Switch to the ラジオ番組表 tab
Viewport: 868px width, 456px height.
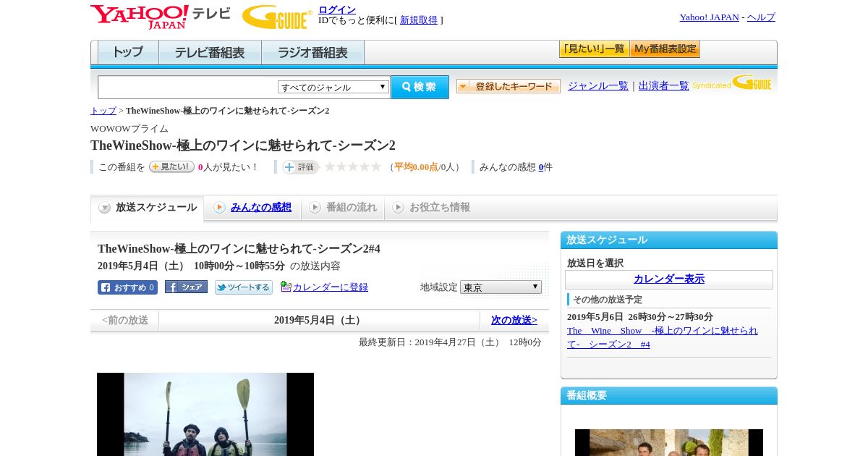pos(312,53)
